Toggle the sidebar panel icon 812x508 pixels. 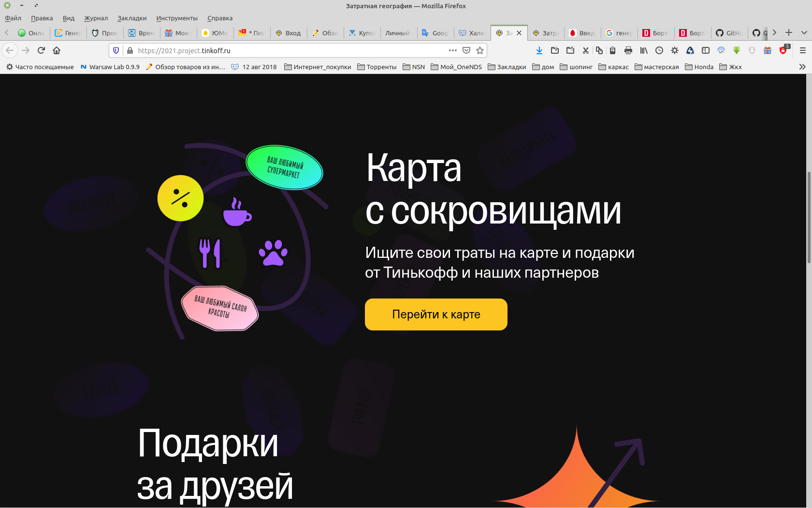(706, 50)
